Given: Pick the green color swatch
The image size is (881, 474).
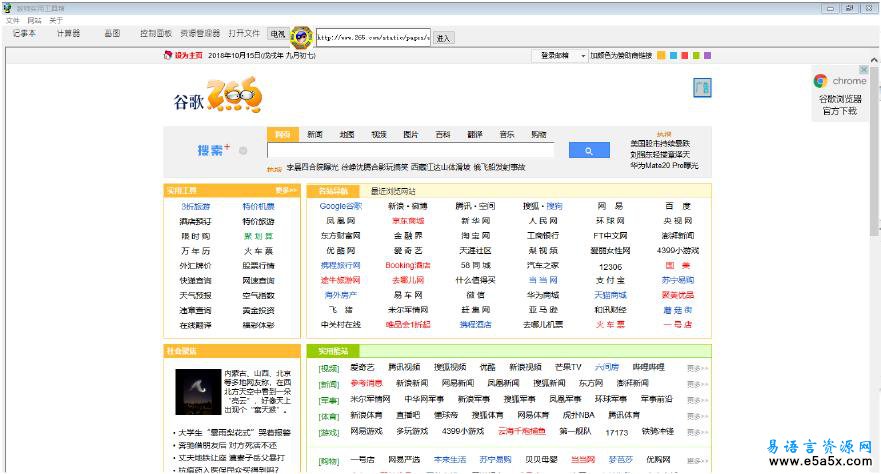Looking at the screenshot, I should tap(696, 55).
